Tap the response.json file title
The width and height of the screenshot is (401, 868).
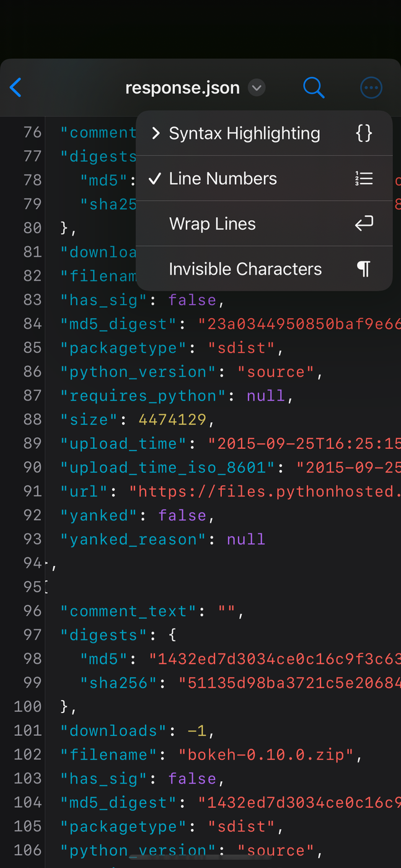[182, 88]
